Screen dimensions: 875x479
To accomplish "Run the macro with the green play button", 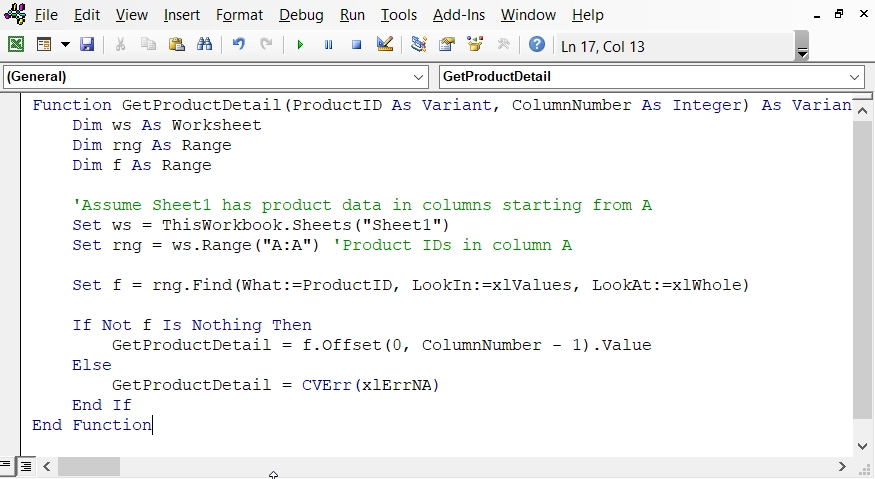I will click(x=299, y=45).
